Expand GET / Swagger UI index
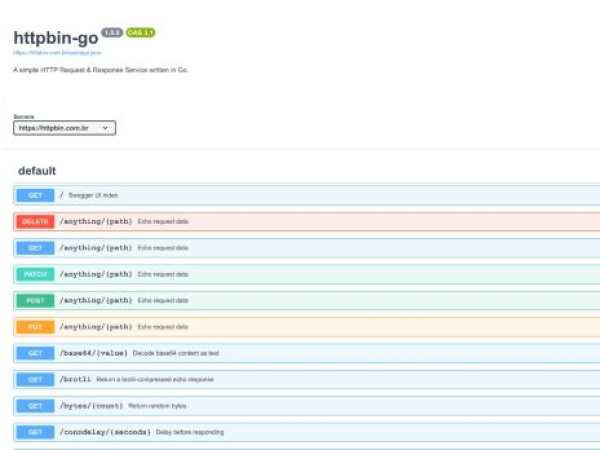Image resolution: width=600 pixels, height=450 pixels. point(307,195)
